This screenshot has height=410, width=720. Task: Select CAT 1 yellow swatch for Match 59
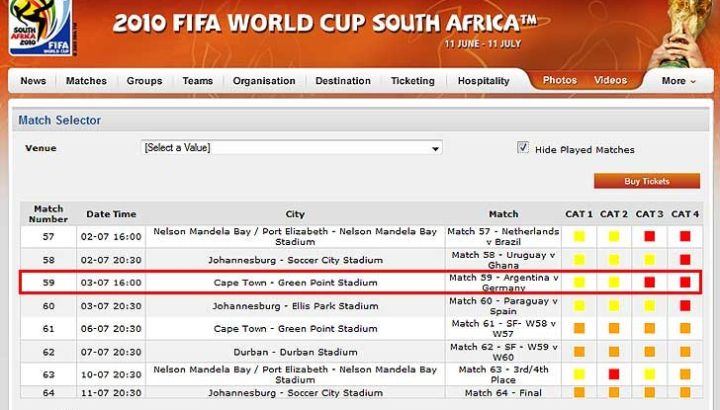579,282
